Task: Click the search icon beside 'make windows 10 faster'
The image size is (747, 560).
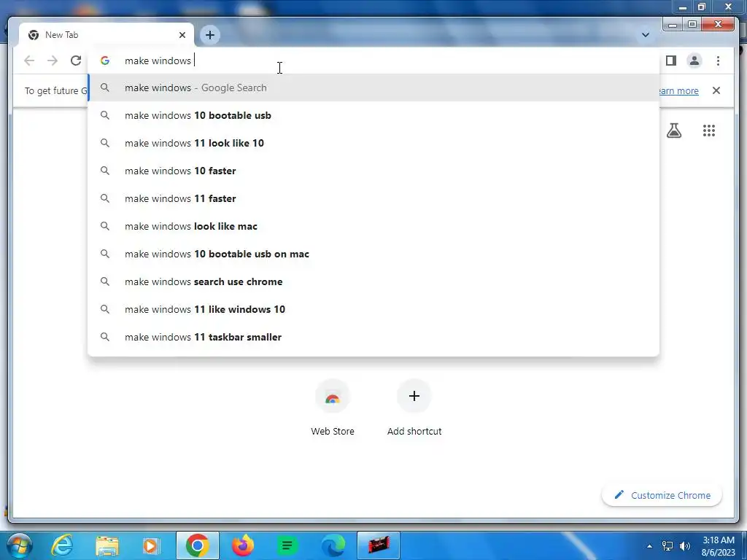Action: click(105, 171)
